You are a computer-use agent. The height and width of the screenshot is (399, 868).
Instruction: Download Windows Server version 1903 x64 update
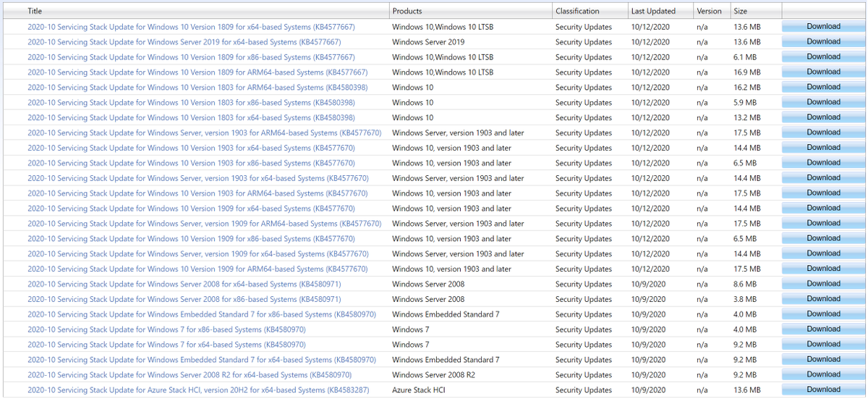(x=824, y=178)
